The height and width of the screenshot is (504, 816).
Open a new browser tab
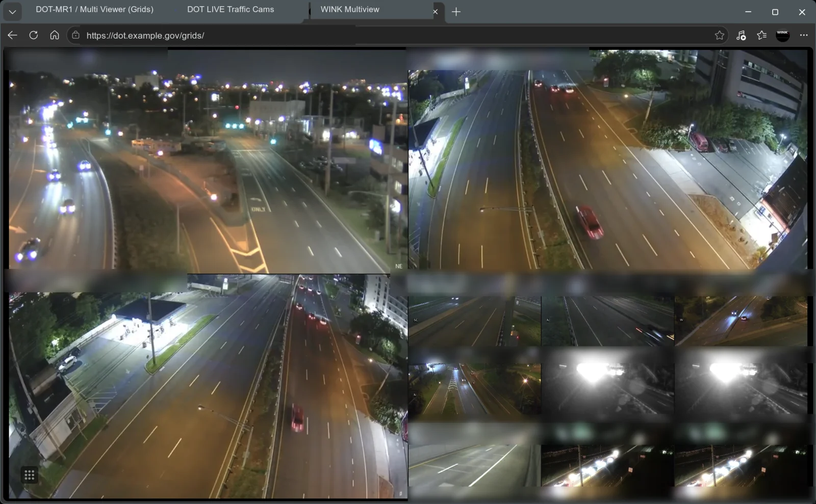click(456, 12)
